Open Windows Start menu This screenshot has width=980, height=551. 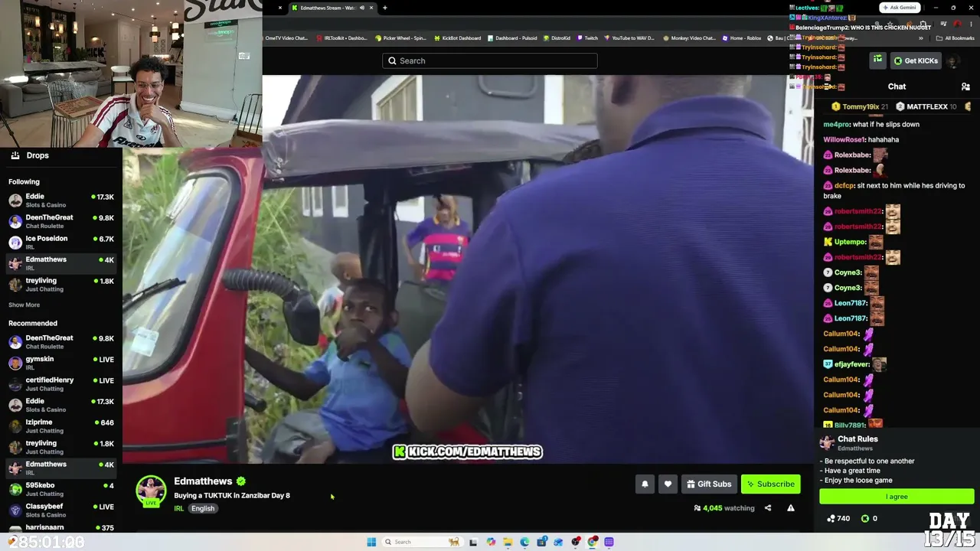pos(371,542)
